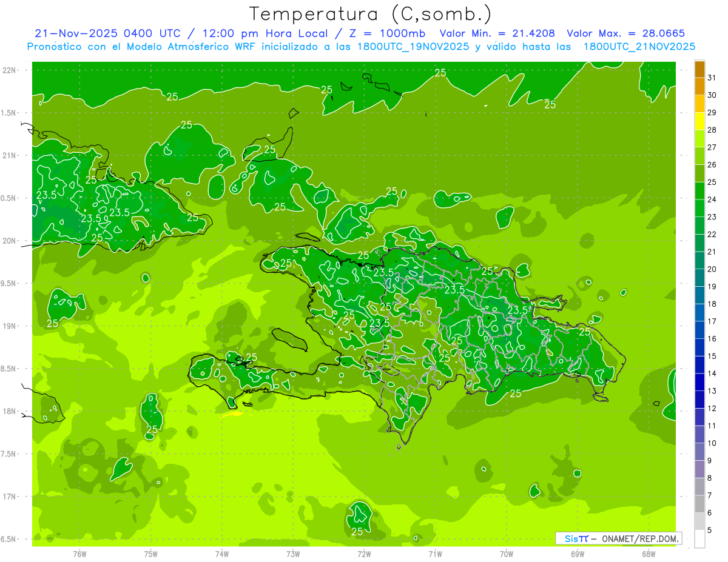Click the '20N' latitude axis label

click(8, 241)
